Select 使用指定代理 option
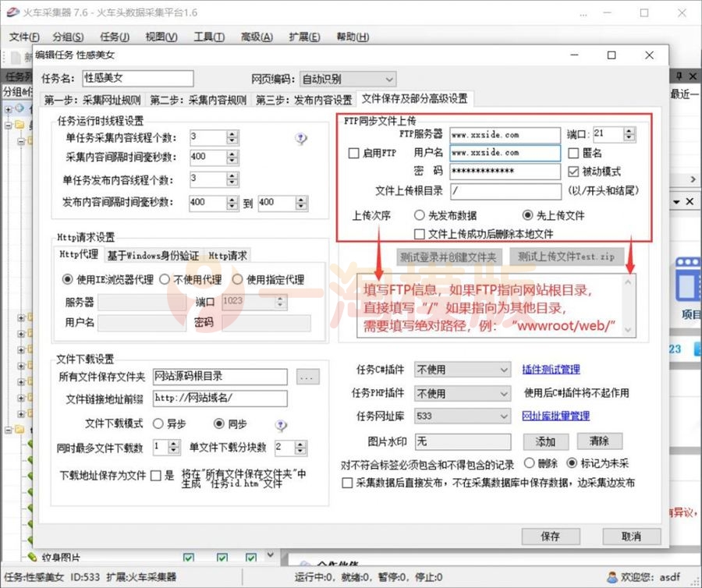The height and width of the screenshot is (588, 702). coord(237,279)
